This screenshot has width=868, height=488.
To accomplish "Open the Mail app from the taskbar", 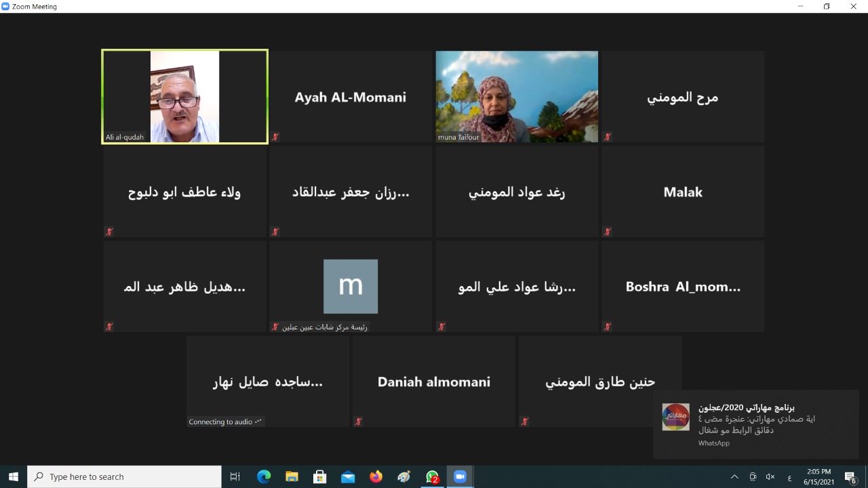I will [348, 477].
